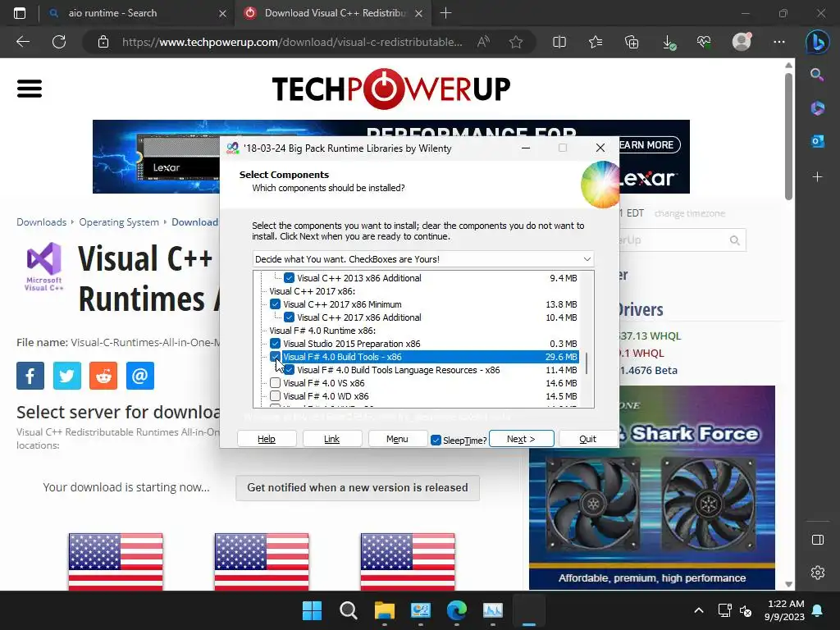Open split screen icon in Edge toolbar
This screenshot has width=840, height=630.
pos(559,42)
